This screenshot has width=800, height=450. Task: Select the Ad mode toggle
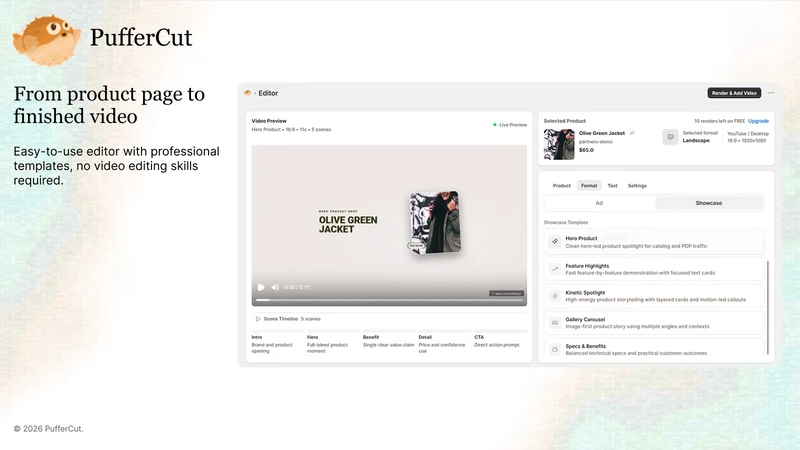599,203
